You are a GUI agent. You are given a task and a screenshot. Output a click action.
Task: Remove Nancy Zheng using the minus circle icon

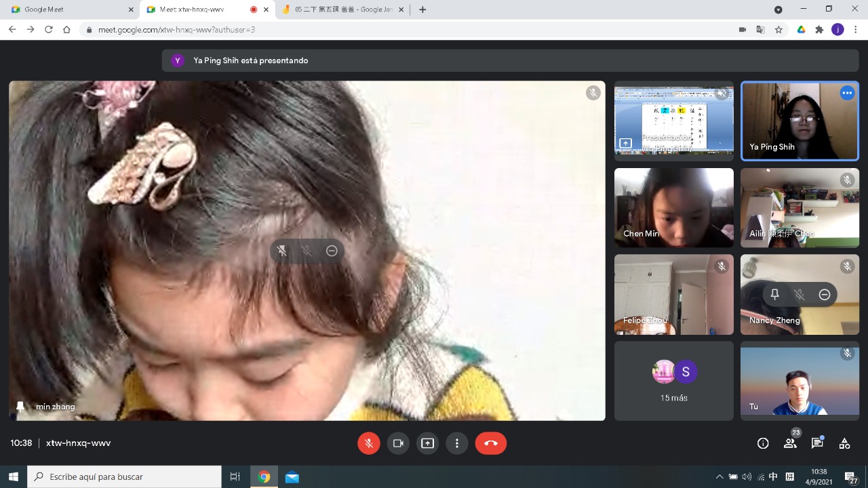825,294
